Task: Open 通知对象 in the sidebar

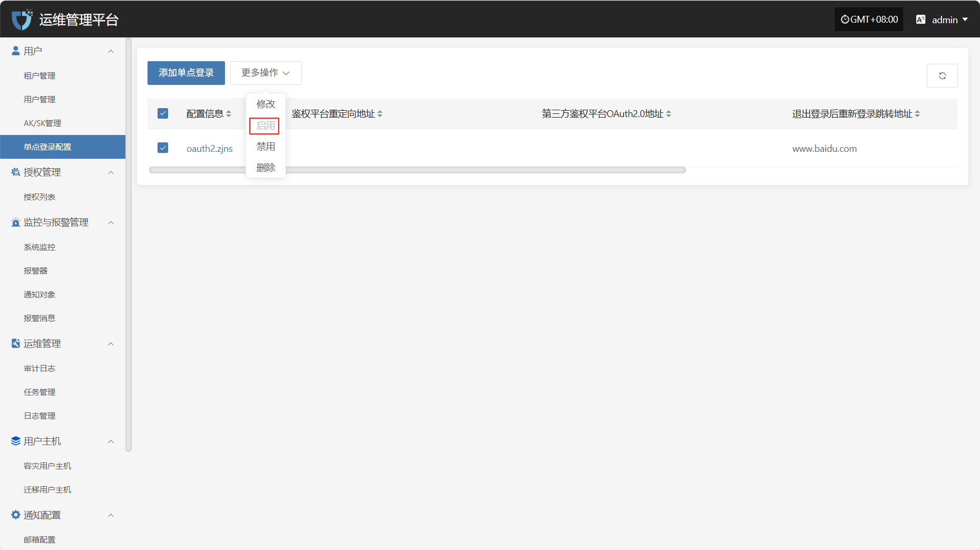Action: point(40,294)
